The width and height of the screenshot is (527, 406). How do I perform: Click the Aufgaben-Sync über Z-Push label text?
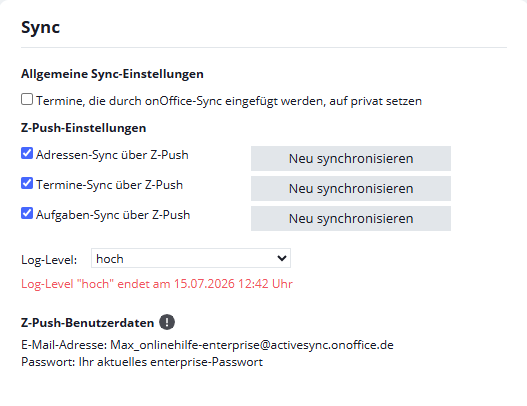click(113, 215)
